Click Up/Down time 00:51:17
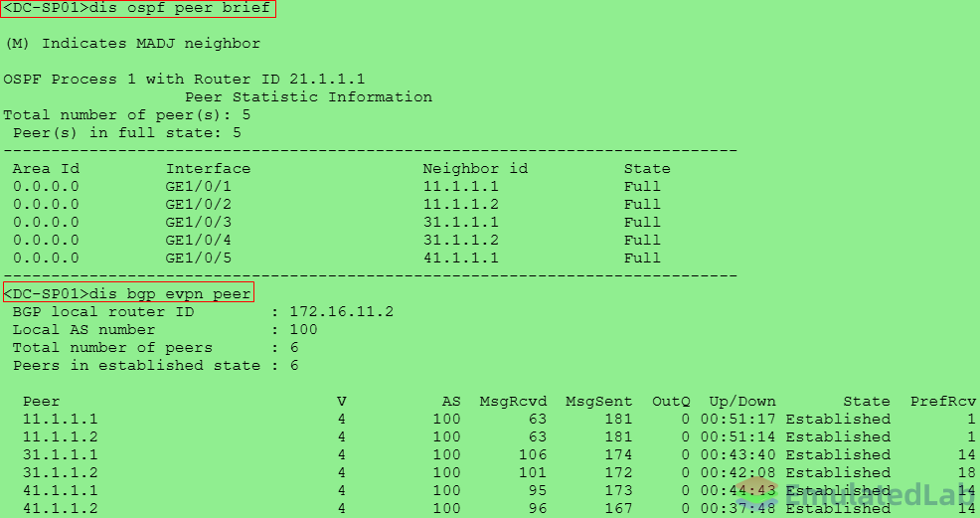Viewport: 980px width, 518px height. pos(738,419)
